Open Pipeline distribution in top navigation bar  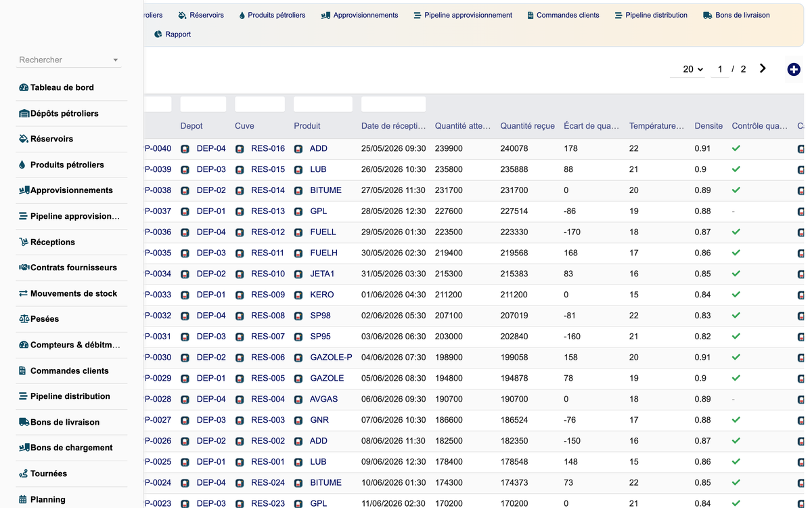pos(651,15)
